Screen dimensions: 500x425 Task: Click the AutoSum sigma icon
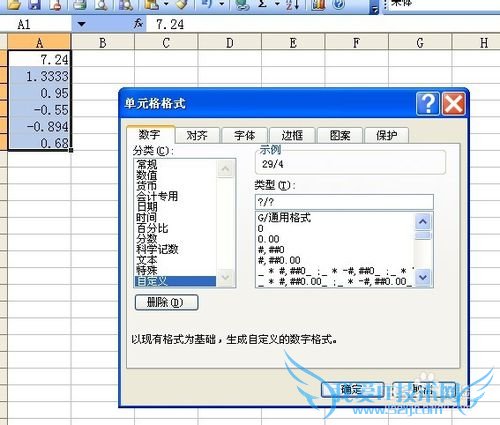point(263,4)
